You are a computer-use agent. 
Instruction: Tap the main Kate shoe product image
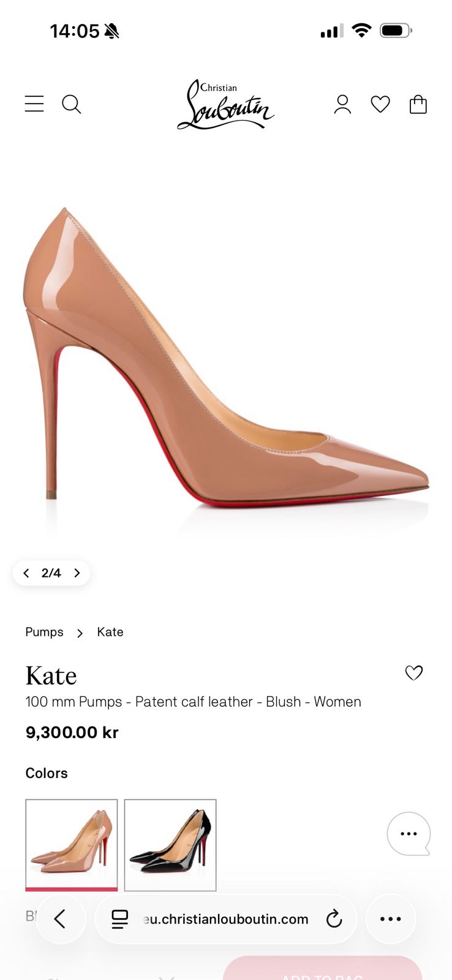(x=225, y=357)
